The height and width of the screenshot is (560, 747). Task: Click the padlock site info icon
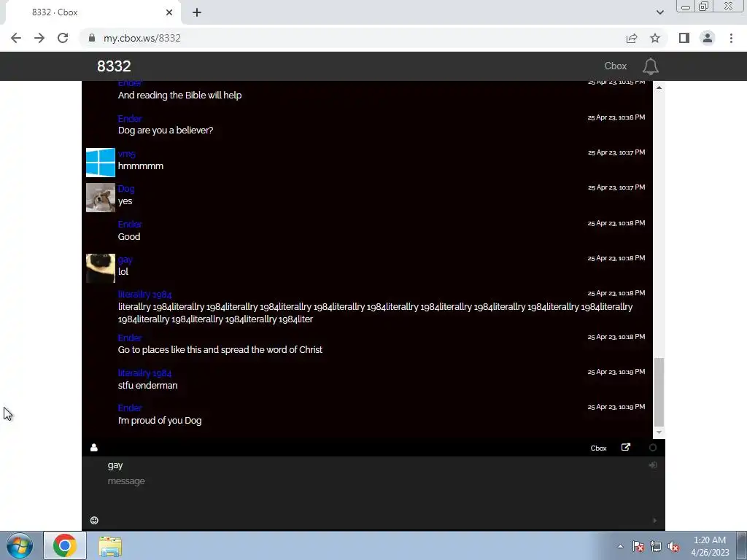(x=92, y=38)
